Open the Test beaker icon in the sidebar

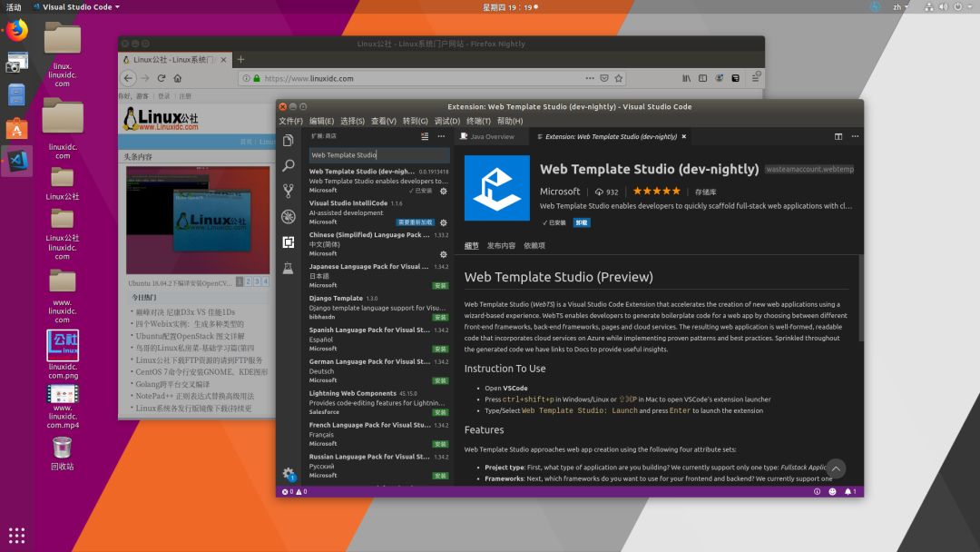[290, 268]
